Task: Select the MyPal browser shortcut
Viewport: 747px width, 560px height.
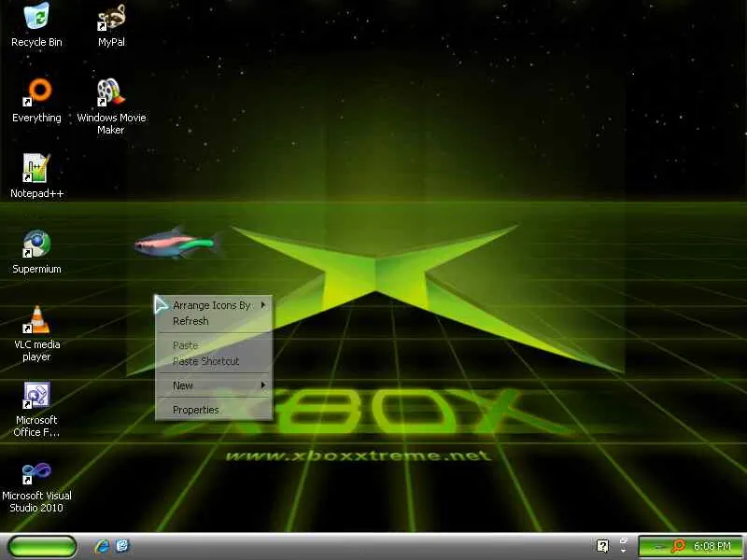Action: (x=111, y=25)
